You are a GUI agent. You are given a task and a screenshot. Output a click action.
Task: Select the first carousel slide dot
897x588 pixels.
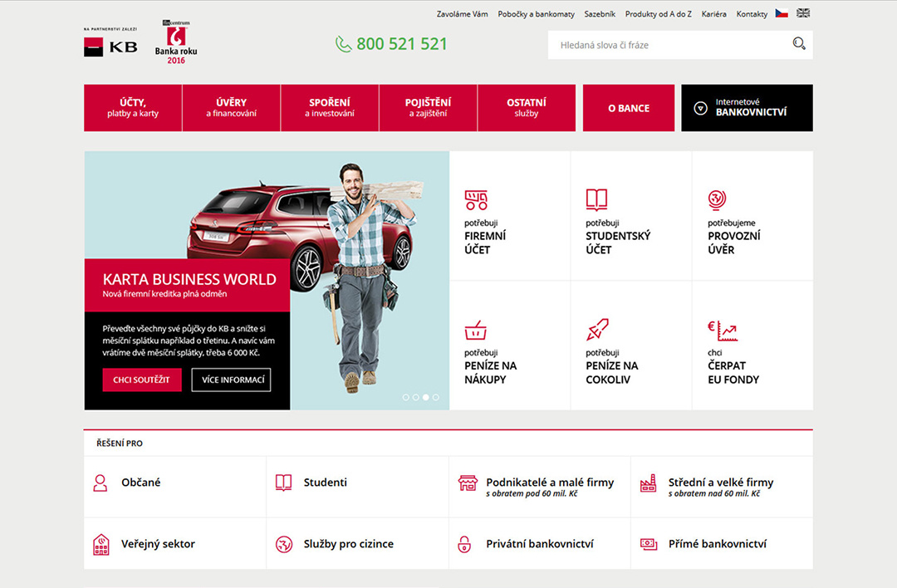click(x=405, y=398)
